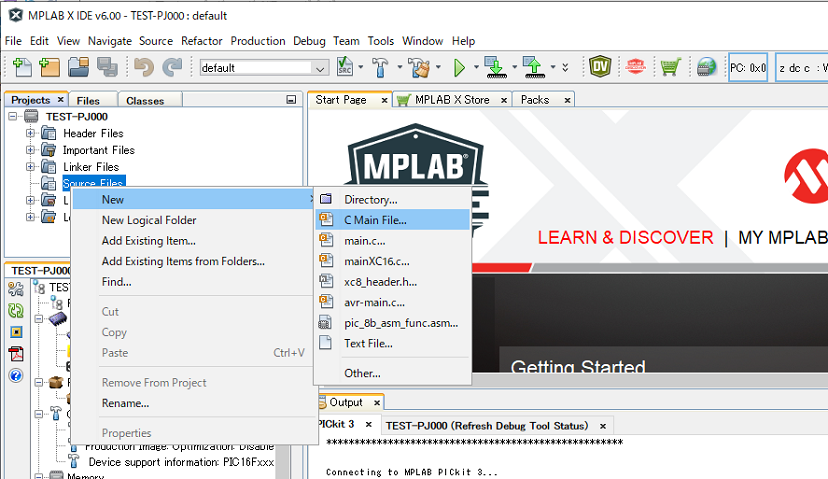Screen dimensions: 828x479
Task: Click the LEARN & DISCOVER link
Action: [x=625, y=238]
